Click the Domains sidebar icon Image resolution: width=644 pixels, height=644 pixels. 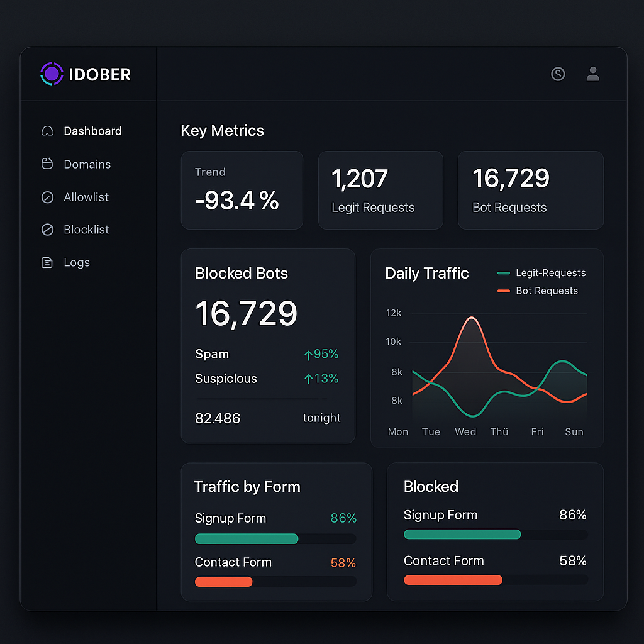(47, 164)
